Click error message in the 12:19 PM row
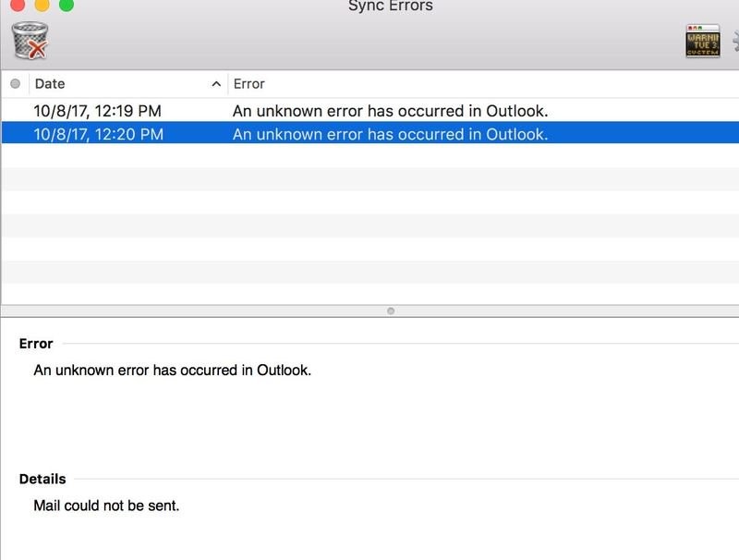The height and width of the screenshot is (560, 739). point(390,111)
